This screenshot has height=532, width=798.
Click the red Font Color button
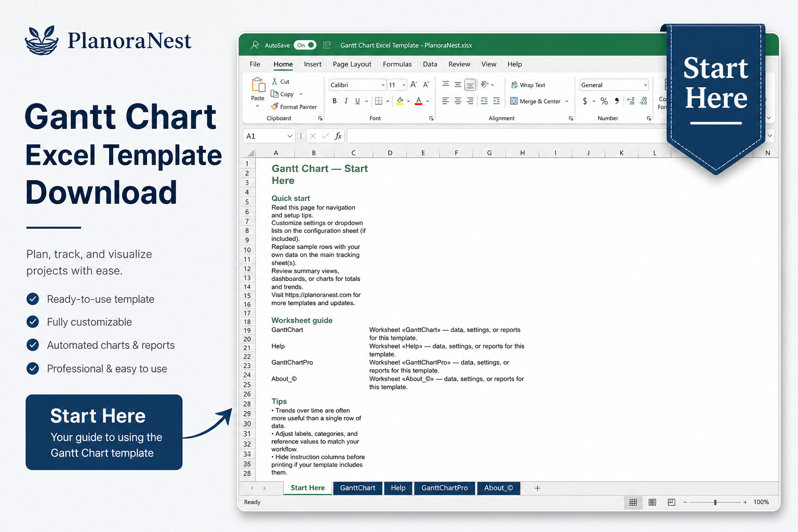point(419,101)
